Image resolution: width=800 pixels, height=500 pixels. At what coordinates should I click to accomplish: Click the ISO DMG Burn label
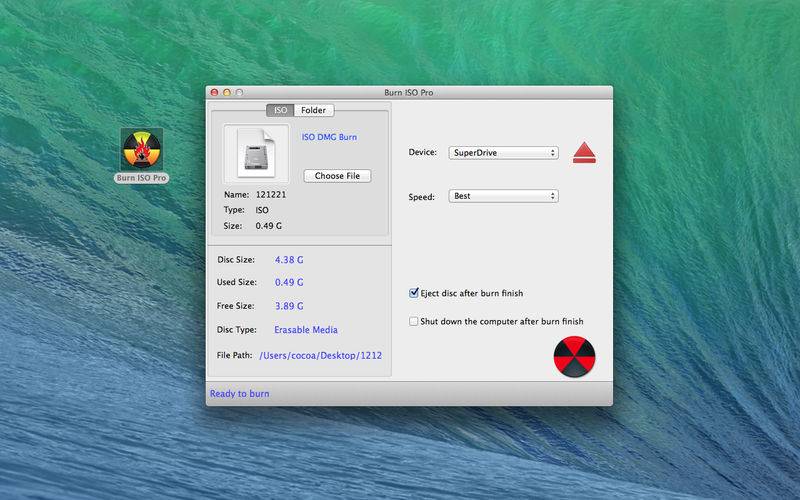329,137
